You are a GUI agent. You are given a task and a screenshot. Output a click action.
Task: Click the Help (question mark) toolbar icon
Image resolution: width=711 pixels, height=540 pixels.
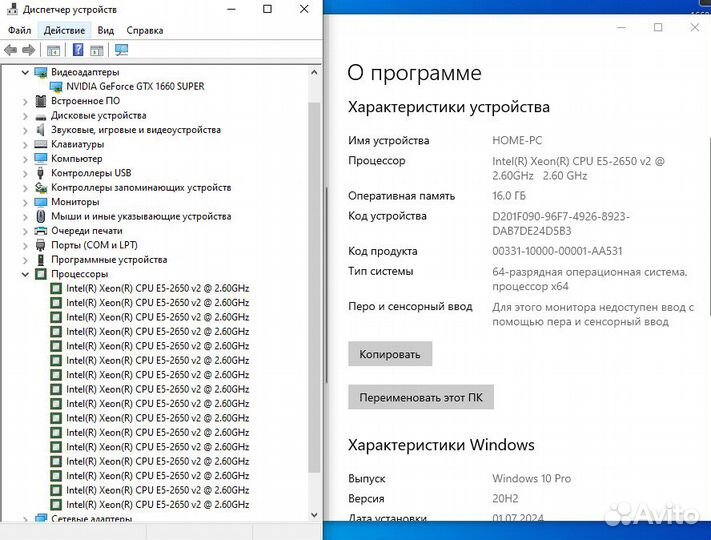coord(77,49)
